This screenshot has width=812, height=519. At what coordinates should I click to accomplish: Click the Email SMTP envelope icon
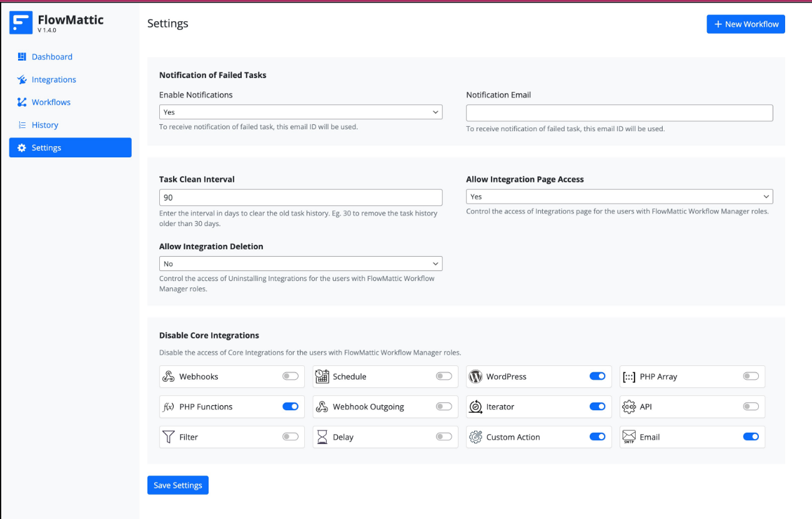[629, 437]
